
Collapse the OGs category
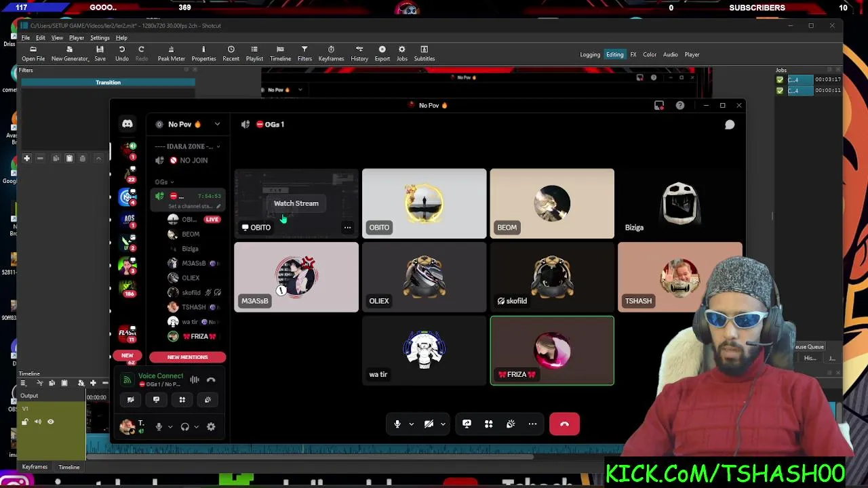pyautogui.click(x=163, y=182)
